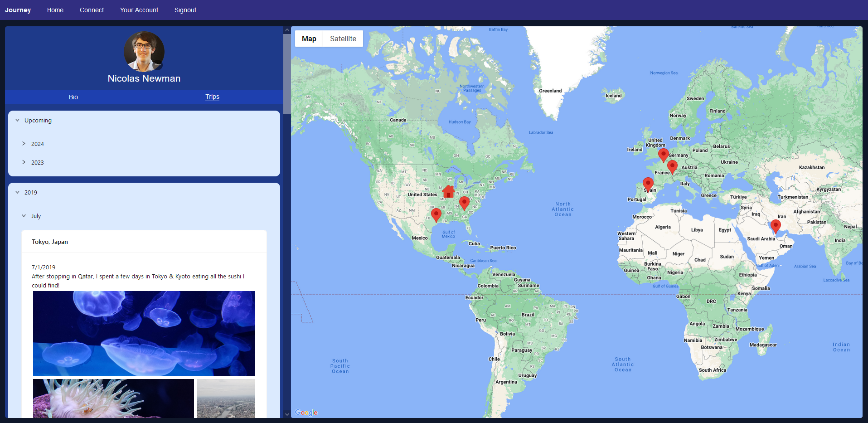
Task: Click the Greenland label on map
Action: pyautogui.click(x=550, y=91)
